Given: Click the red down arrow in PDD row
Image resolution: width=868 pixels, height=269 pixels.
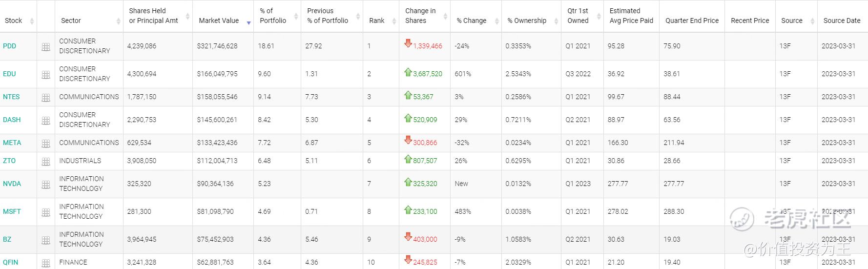Looking at the screenshot, I should coord(408,43).
